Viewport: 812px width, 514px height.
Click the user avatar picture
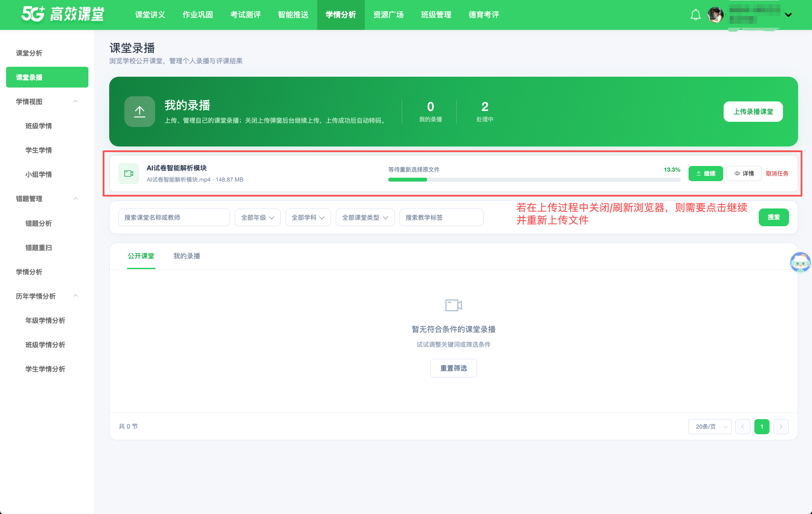715,15
